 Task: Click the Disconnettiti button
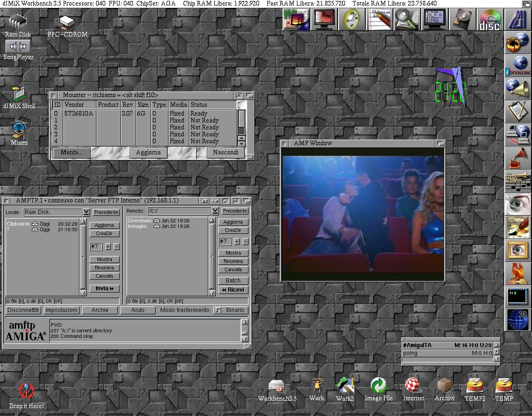(x=23, y=310)
